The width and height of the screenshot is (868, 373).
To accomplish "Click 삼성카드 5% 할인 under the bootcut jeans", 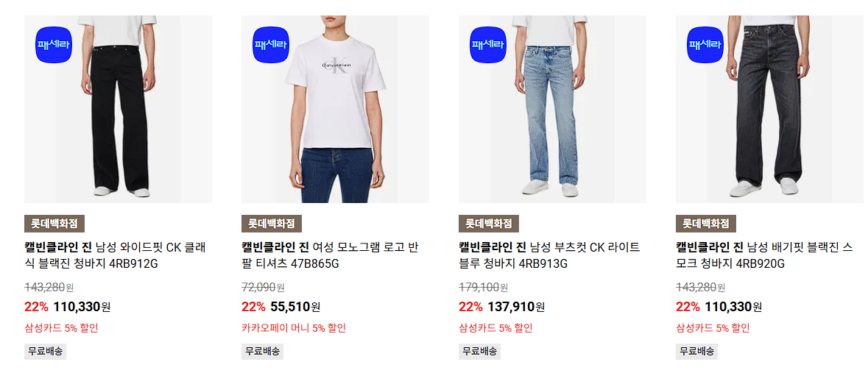I will [x=495, y=328].
